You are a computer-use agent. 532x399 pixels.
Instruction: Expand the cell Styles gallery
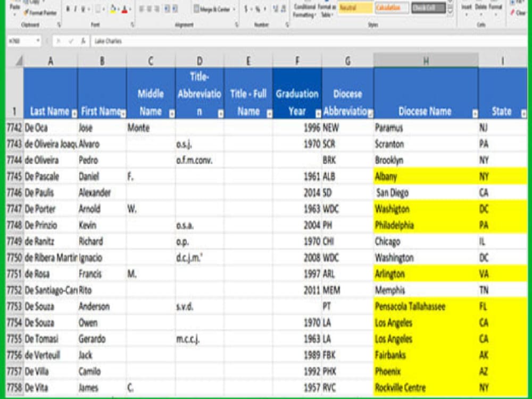(x=450, y=13)
